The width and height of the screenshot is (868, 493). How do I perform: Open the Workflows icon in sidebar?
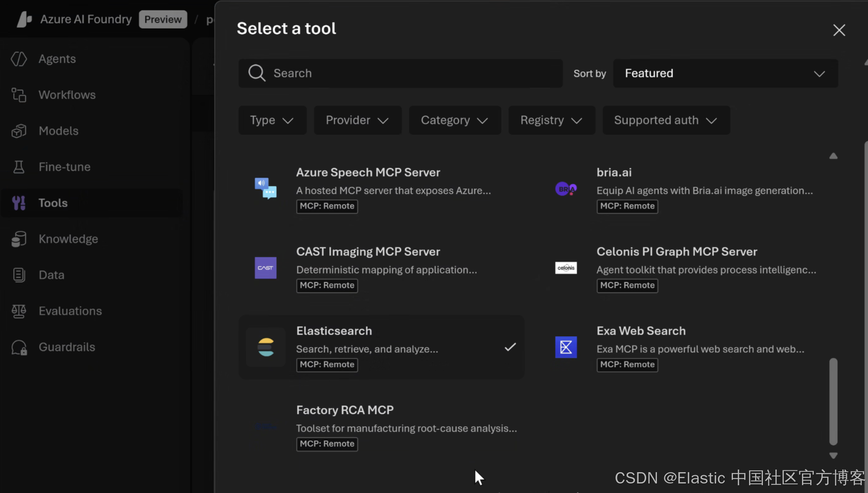pos(19,95)
